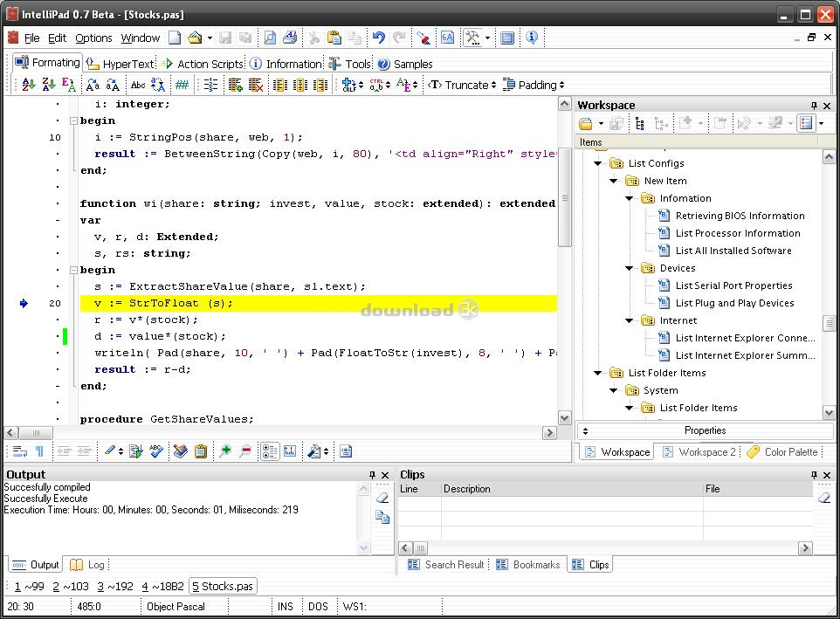Collapse the Devices tree folder
840x619 pixels.
coord(629,268)
